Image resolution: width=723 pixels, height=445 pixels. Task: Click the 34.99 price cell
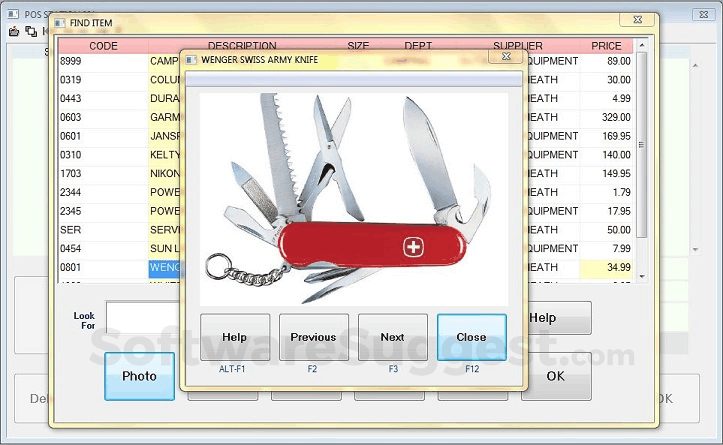[606, 267]
